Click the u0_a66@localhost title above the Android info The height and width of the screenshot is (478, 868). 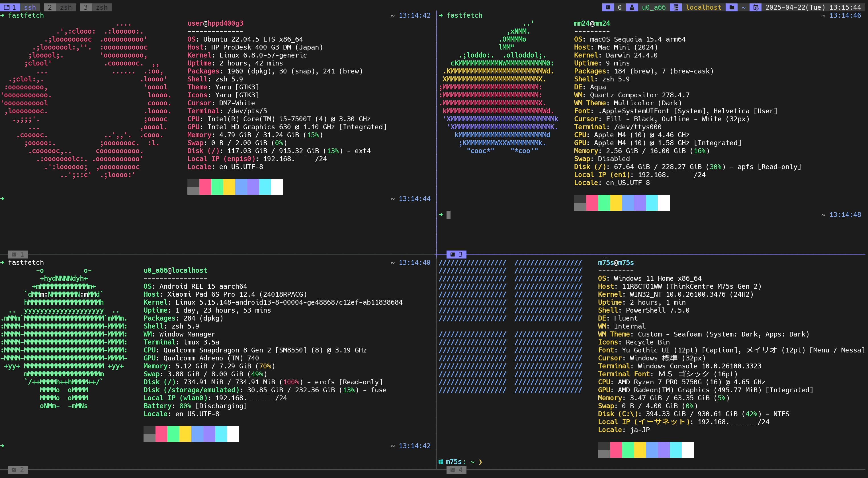click(175, 270)
